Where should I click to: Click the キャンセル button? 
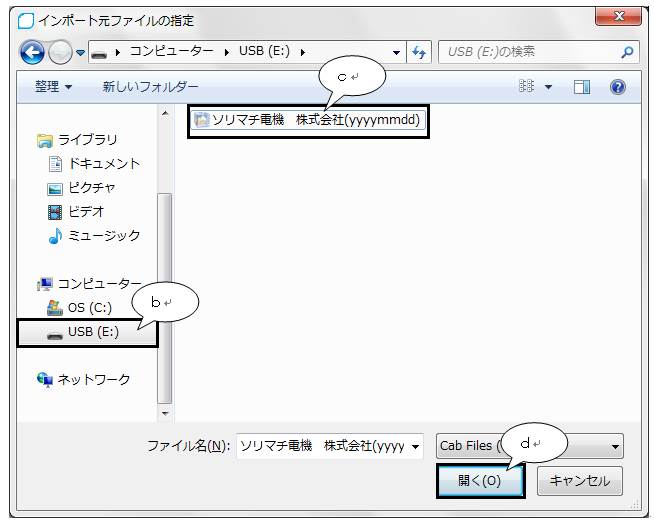[580, 481]
